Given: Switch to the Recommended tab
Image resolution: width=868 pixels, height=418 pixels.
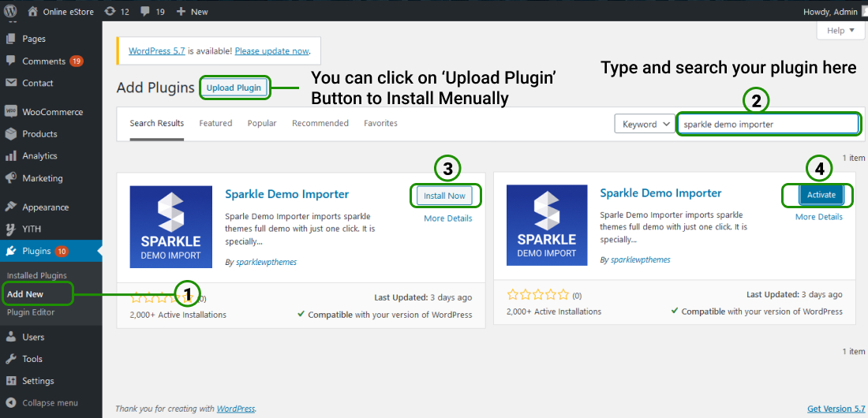Looking at the screenshot, I should pyautogui.click(x=320, y=124).
